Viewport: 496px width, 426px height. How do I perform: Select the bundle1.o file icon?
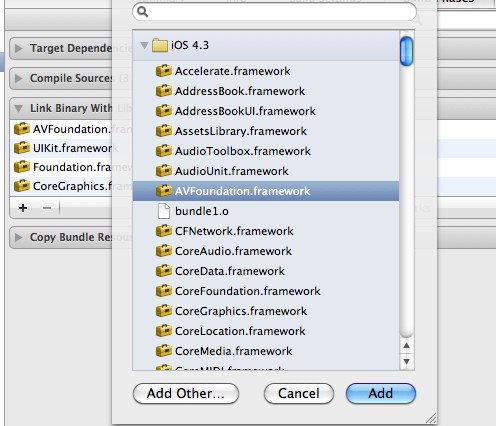point(164,211)
